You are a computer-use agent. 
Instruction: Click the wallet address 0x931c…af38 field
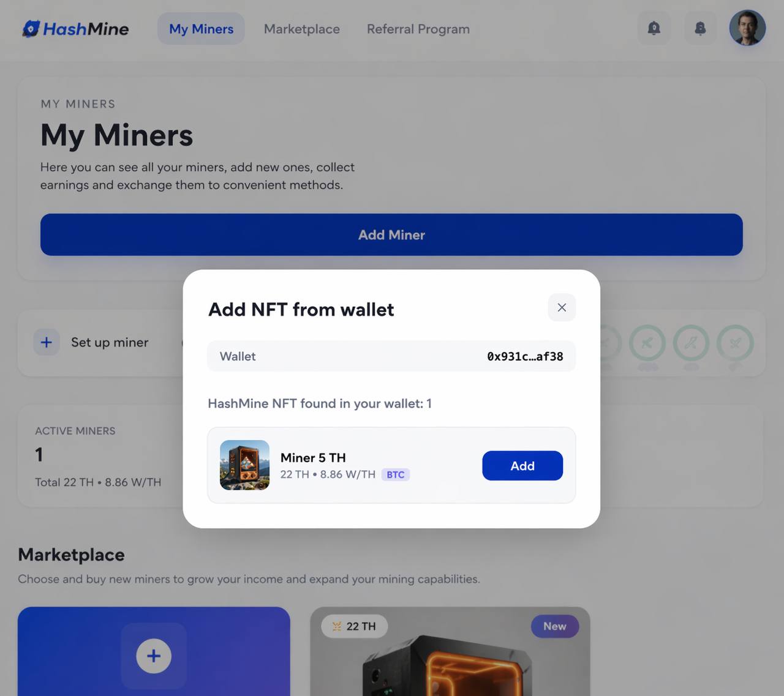tap(391, 356)
